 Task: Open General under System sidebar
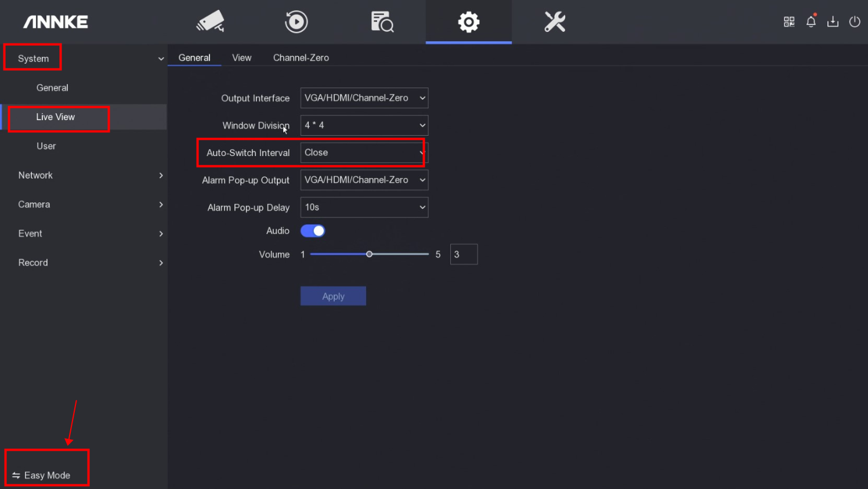(52, 88)
